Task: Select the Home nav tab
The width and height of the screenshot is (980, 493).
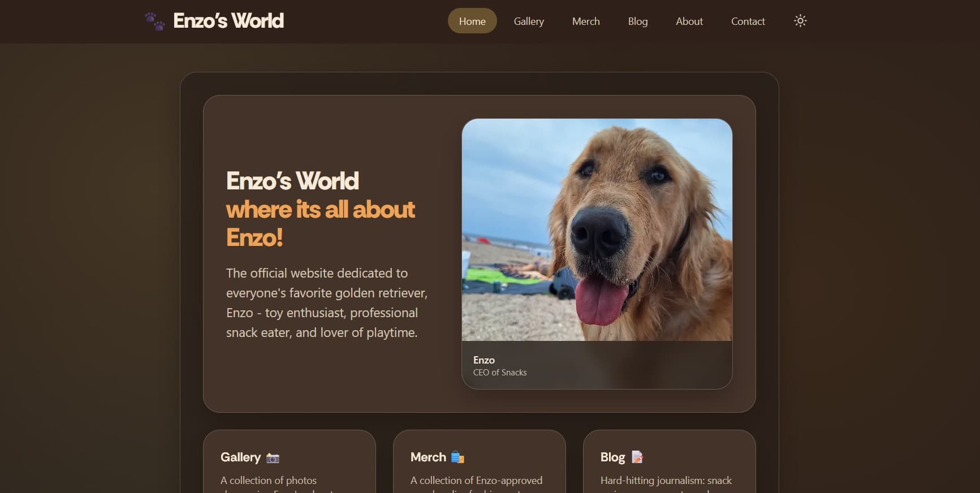Action: pyautogui.click(x=472, y=21)
